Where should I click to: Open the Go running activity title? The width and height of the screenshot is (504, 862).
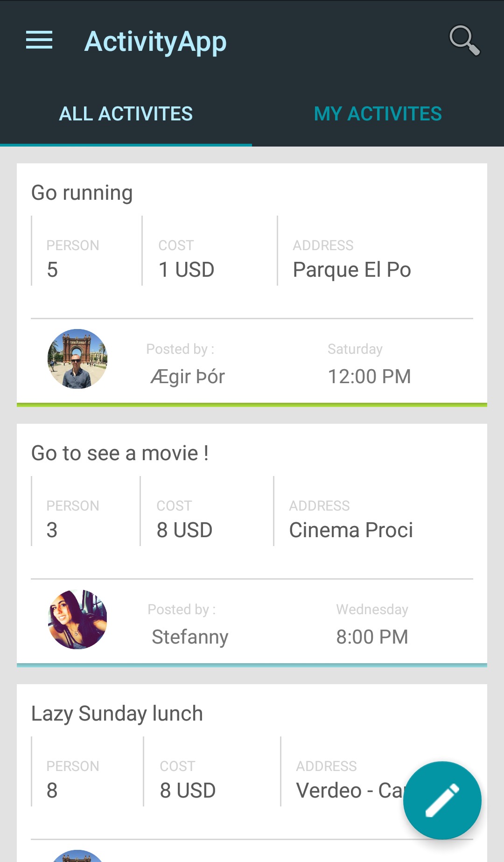(82, 193)
